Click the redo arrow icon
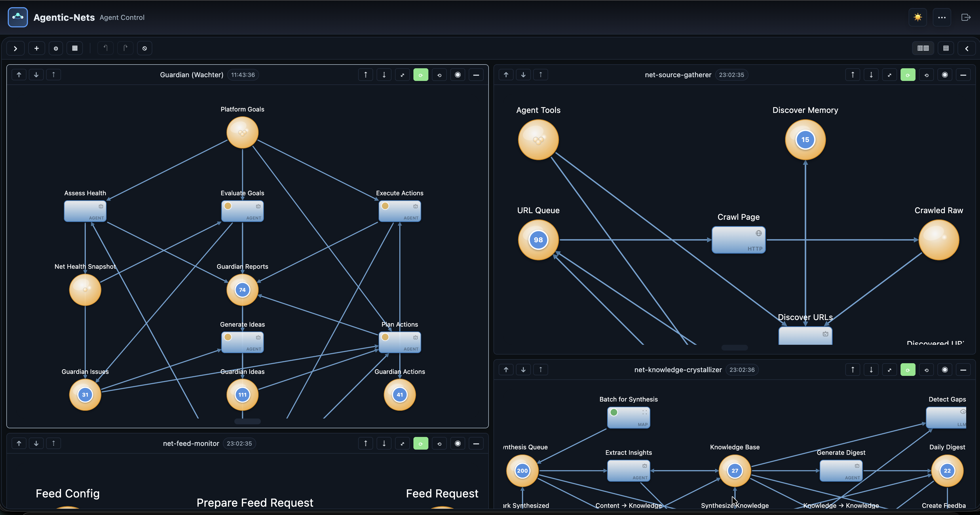Viewport: 980px width, 515px height. [125, 48]
